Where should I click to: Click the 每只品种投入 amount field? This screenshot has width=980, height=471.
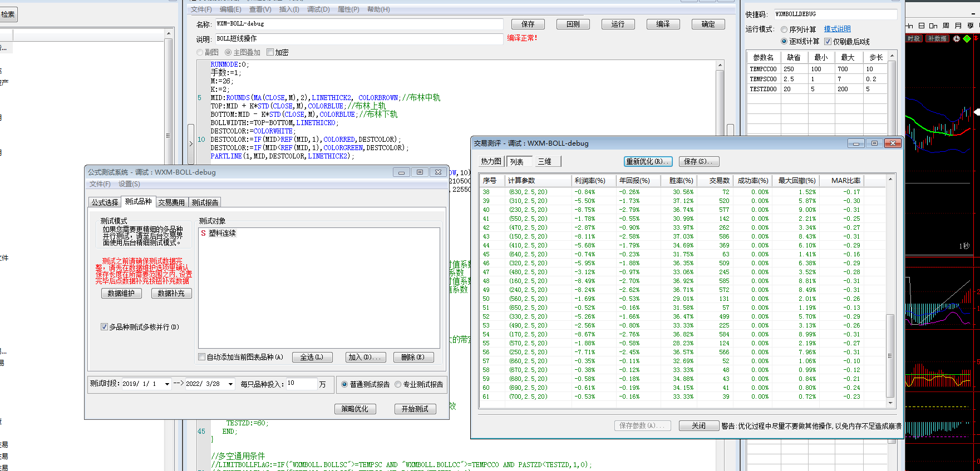coord(301,384)
